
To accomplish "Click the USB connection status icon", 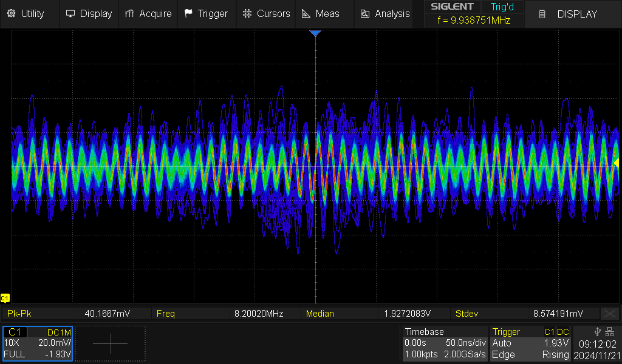I will (598, 331).
